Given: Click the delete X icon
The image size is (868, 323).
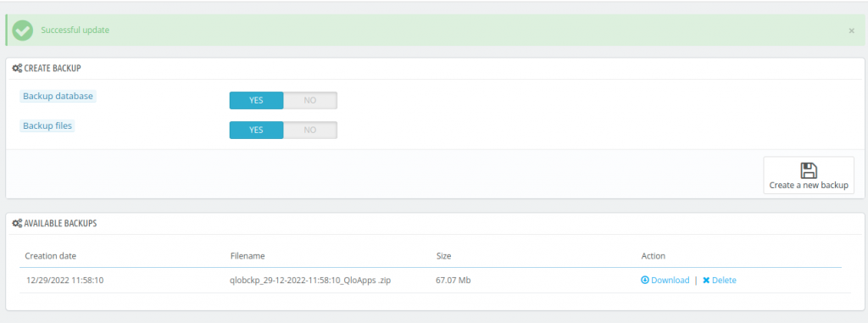Looking at the screenshot, I should coord(706,281).
